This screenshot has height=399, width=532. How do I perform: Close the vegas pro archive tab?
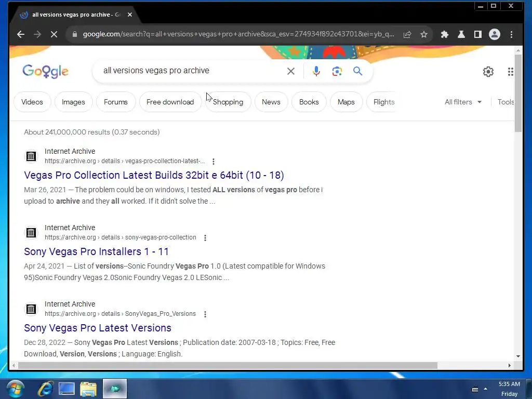click(x=129, y=15)
